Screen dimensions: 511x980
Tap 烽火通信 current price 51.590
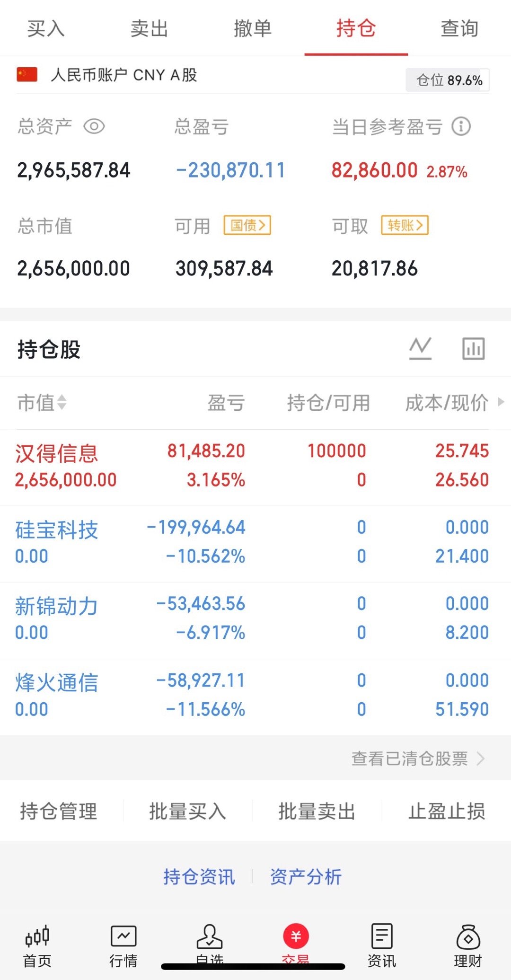(x=462, y=709)
